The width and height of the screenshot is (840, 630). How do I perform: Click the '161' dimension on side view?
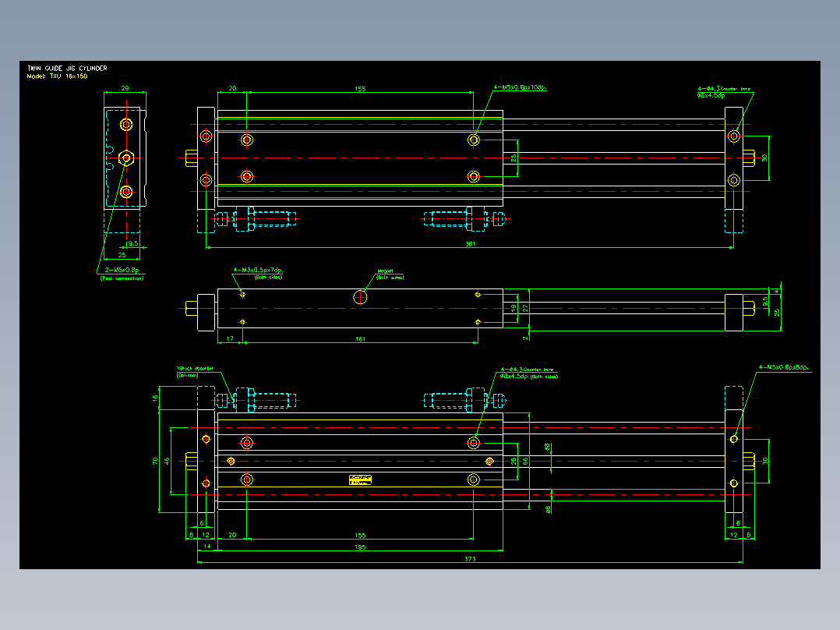[361, 339]
